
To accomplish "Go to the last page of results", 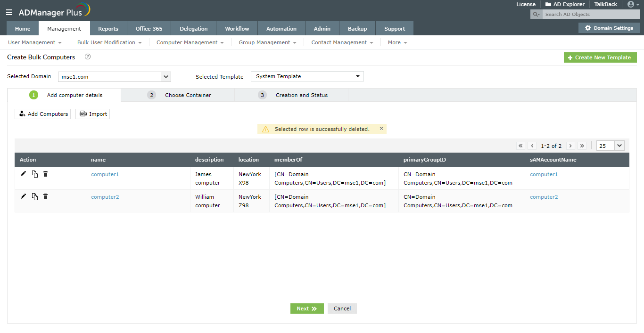I will (x=582, y=146).
